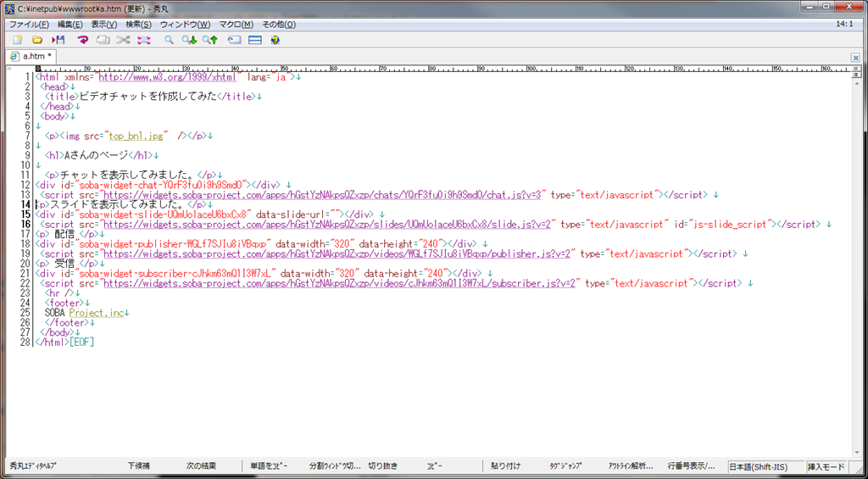The height and width of the screenshot is (479, 868).
Task: Split the window with the blue panes icon
Action: (x=254, y=40)
